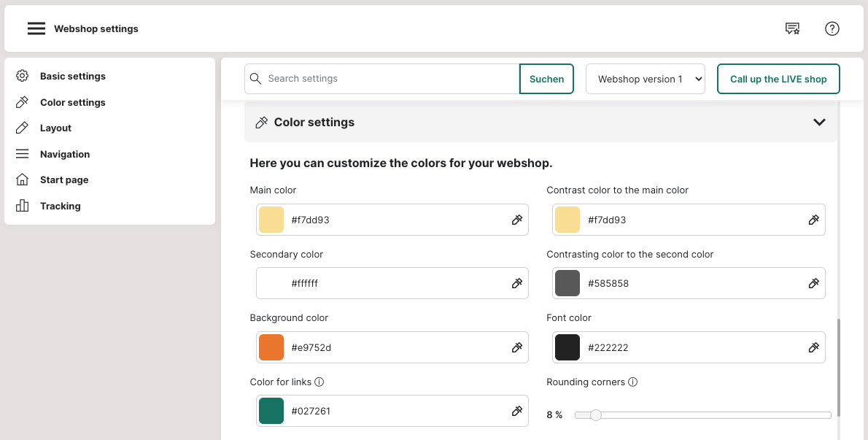
Task: Click eyedropper for Color for links
Action: 517,411
